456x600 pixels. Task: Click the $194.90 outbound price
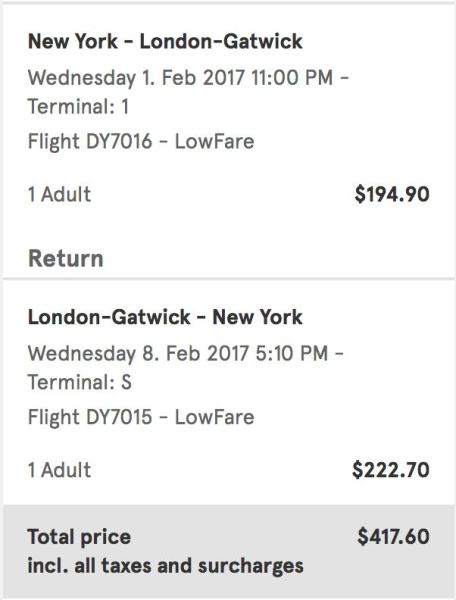point(392,194)
